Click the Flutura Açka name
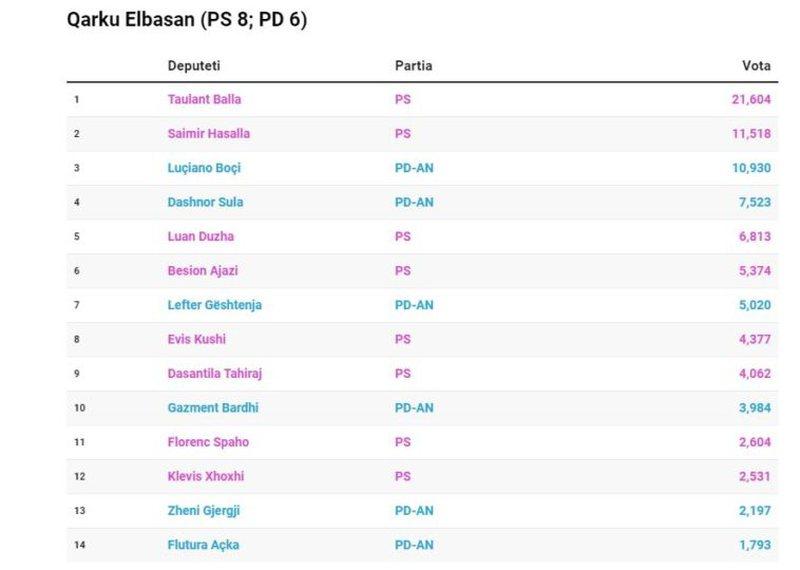This screenshot has height=570, width=800. [203, 545]
